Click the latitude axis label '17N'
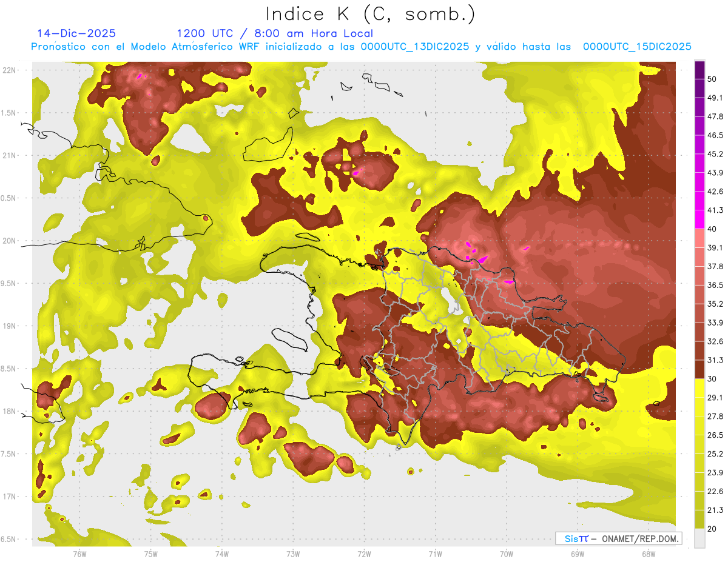The height and width of the screenshot is (562, 728). 10,497
